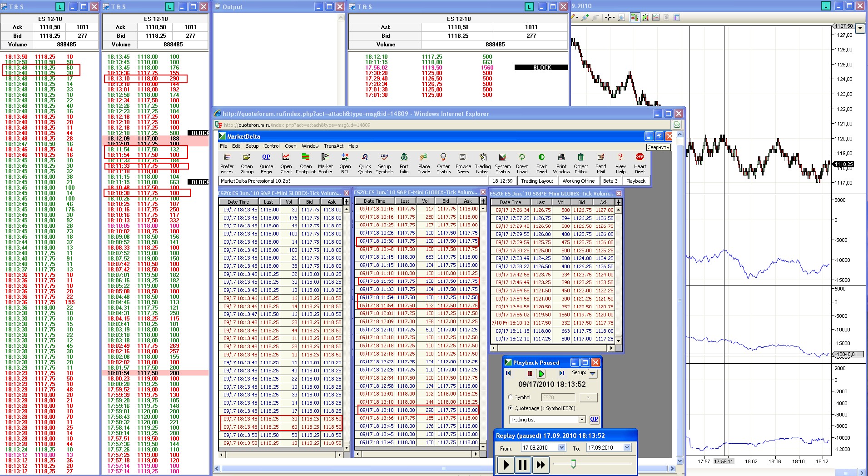Click the Open Footprint toolbar icon
The width and height of the screenshot is (868, 476).
(306, 163)
